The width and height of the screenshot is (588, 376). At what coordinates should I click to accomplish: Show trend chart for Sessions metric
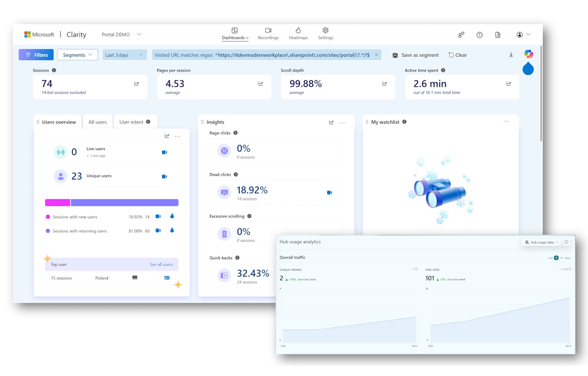[x=137, y=84]
